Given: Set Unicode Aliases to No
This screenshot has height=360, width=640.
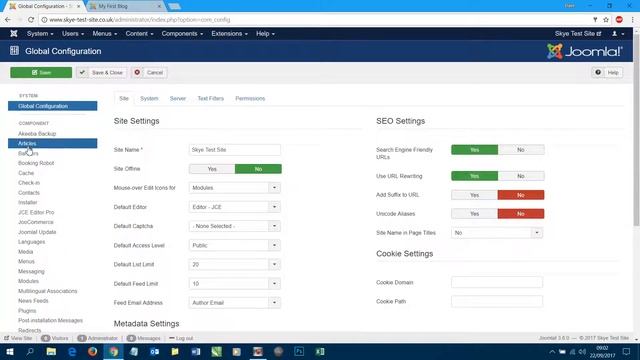Looking at the screenshot, I should click(x=521, y=214).
